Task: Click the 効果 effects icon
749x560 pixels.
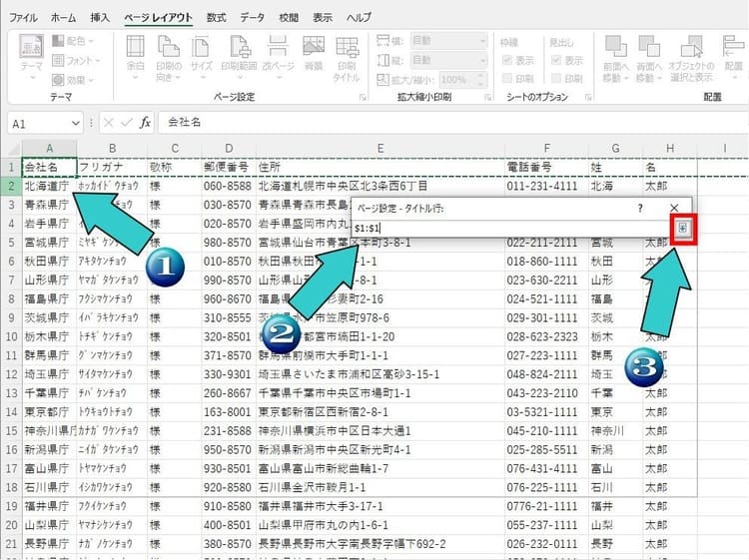Action: (58, 80)
